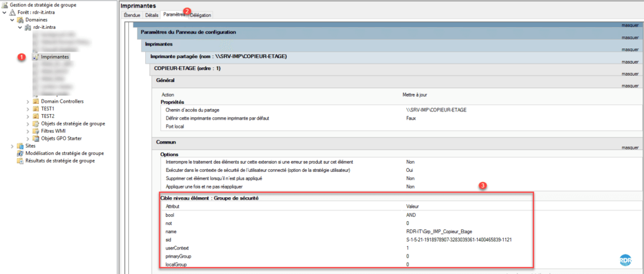Image resolution: width=644 pixels, height=274 pixels.
Task: Click the rdr-it.intra domain icon under Domaines
Action: click(x=28, y=27)
